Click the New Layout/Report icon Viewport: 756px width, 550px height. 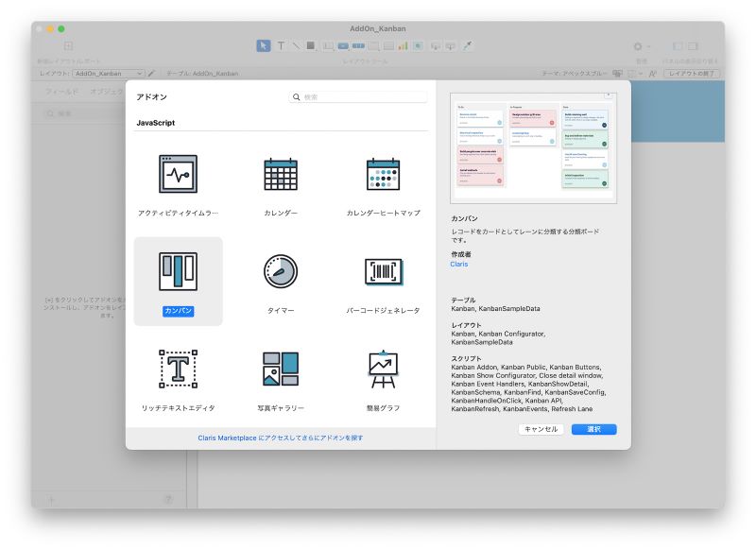68,46
